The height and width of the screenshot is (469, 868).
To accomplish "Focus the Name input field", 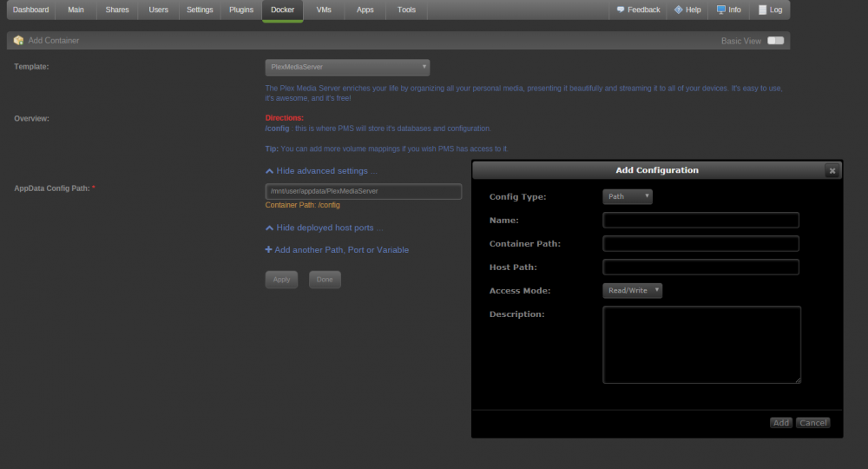I will click(x=700, y=221).
